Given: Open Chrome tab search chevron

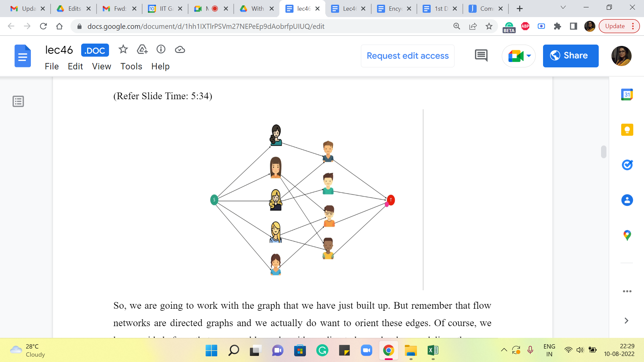Looking at the screenshot, I should click(563, 7).
